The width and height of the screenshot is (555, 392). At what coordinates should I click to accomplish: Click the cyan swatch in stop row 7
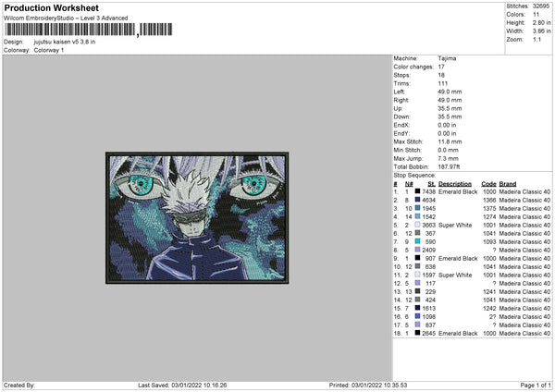pyautogui.click(x=417, y=241)
